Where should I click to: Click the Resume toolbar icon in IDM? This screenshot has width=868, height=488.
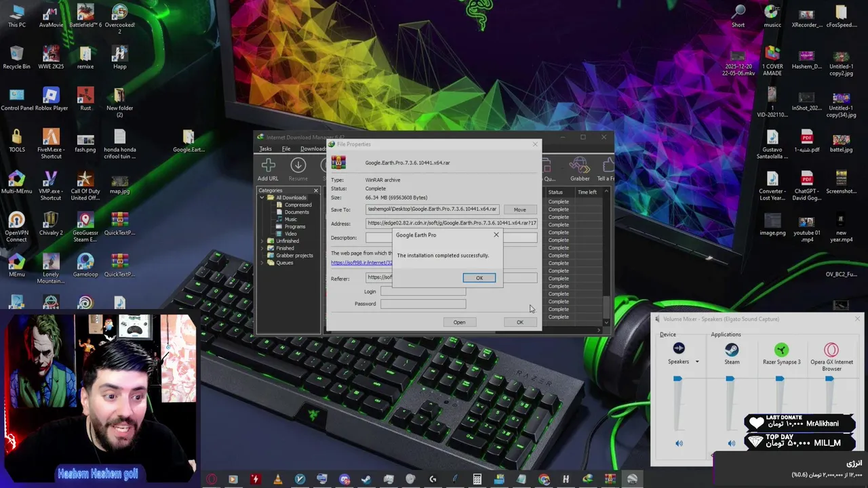point(298,168)
